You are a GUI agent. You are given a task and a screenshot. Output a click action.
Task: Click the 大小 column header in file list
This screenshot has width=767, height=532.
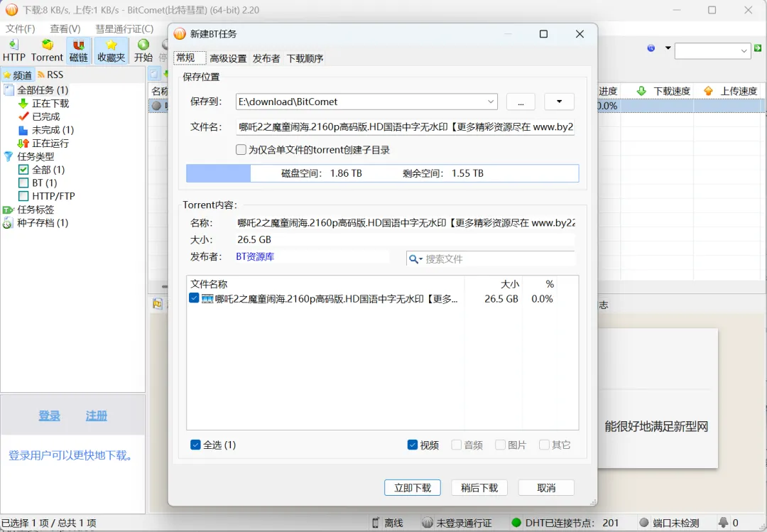click(x=493, y=284)
